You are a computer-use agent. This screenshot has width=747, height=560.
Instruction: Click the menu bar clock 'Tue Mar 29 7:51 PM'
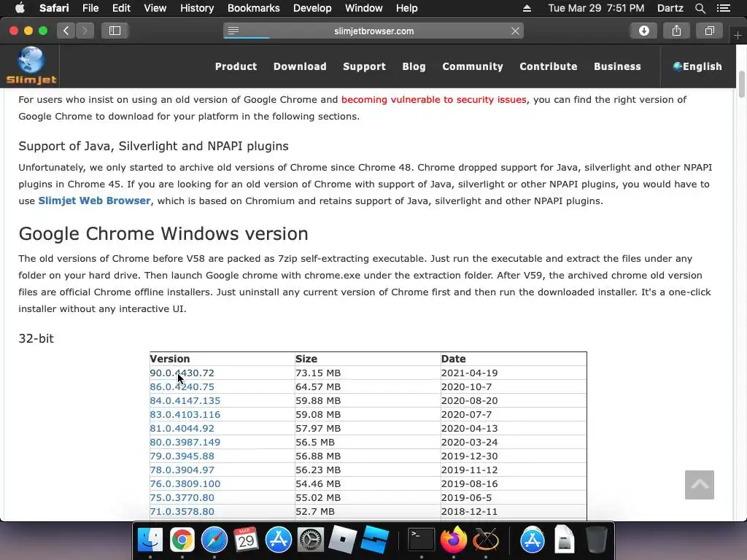(596, 8)
